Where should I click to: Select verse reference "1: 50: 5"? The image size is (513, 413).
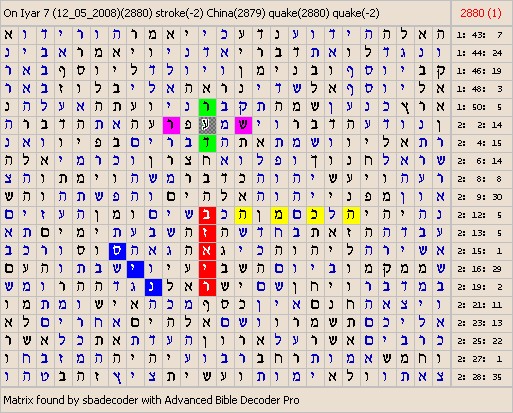click(479, 107)
